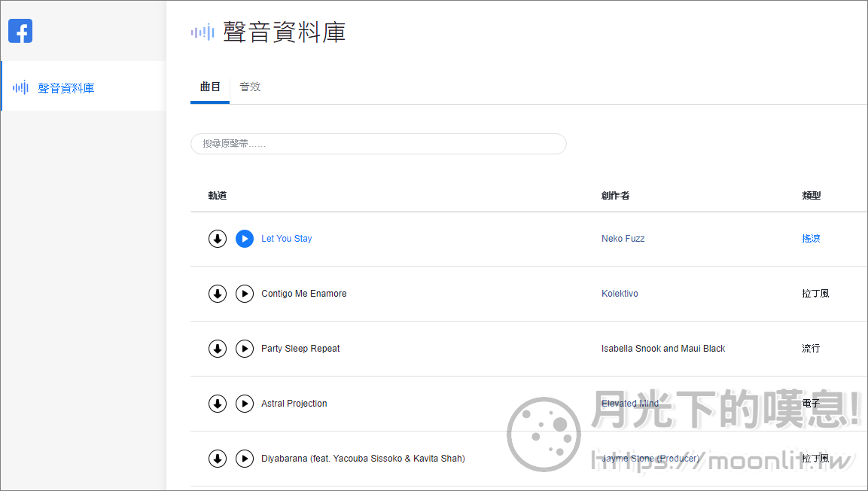Play Astral Projection

coord(245,403)
